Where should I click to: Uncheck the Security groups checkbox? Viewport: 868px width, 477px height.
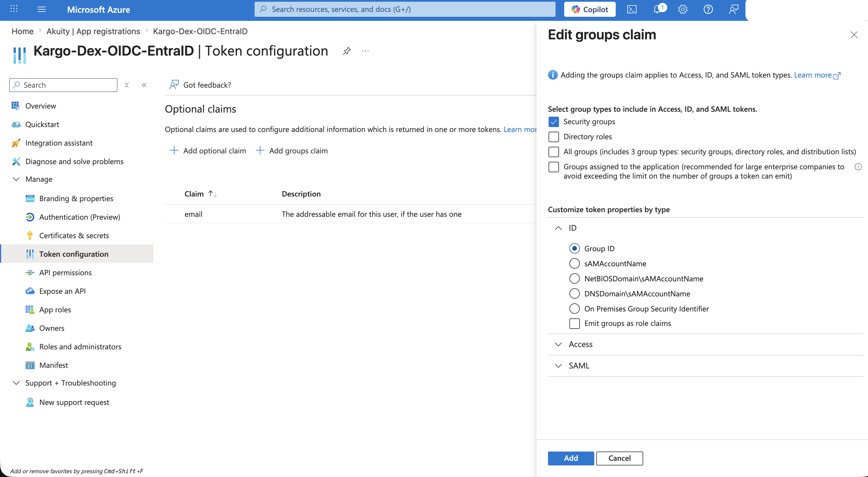553,122
